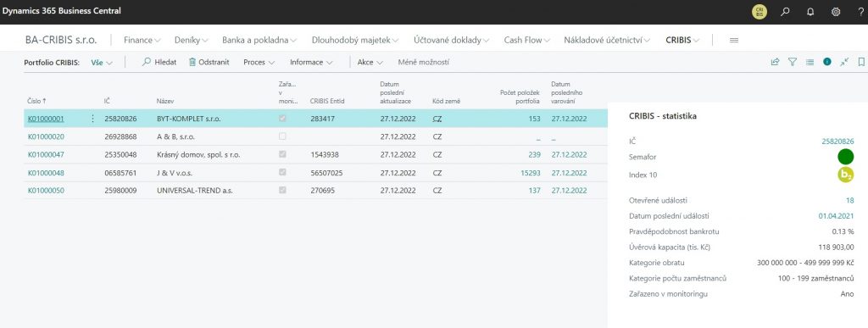Click the green Semafor indicator

pos(845,157)
